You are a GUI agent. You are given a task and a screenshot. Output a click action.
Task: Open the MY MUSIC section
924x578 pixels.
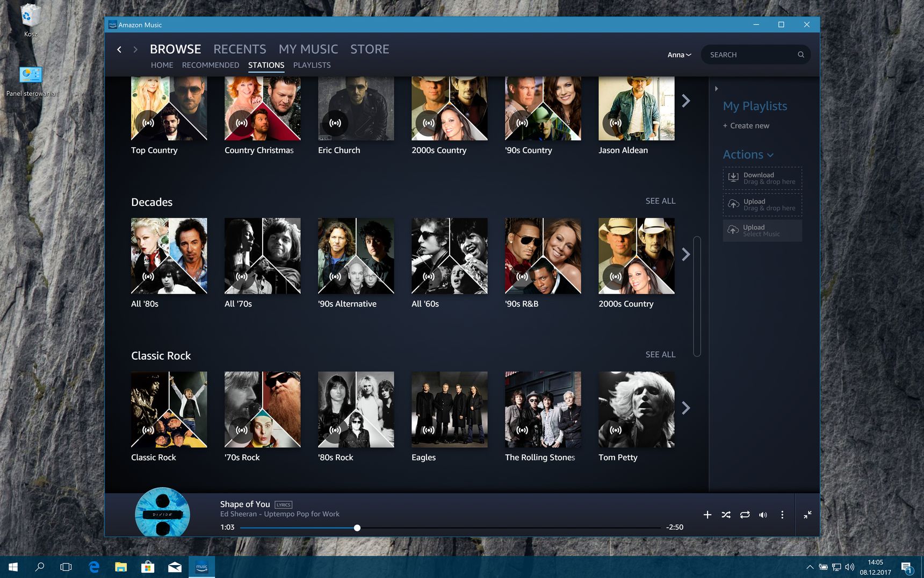tap(308, 49)
